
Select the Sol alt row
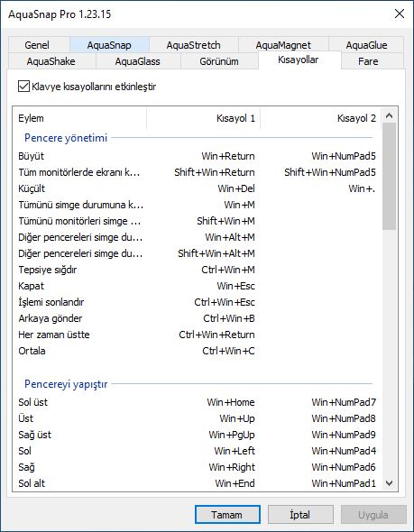(197, 483)
